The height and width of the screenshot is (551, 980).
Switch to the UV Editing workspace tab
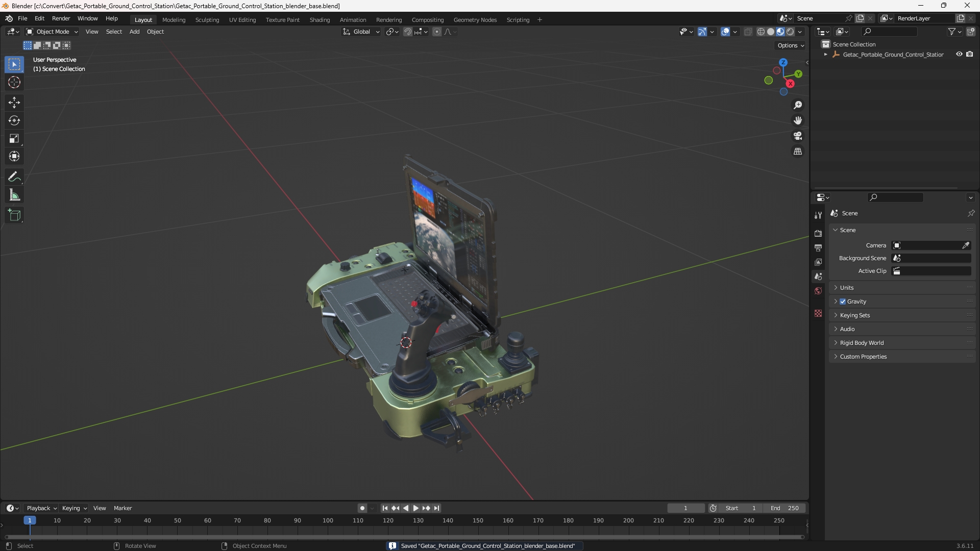coord(242,20)
